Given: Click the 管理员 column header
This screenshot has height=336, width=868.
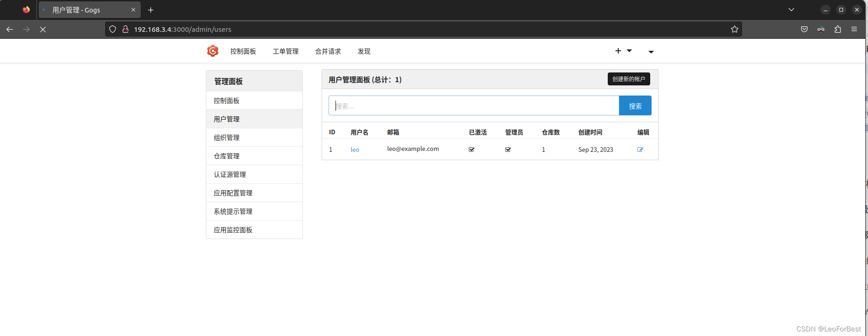Looking at the screenshot, I should (515, 132).
